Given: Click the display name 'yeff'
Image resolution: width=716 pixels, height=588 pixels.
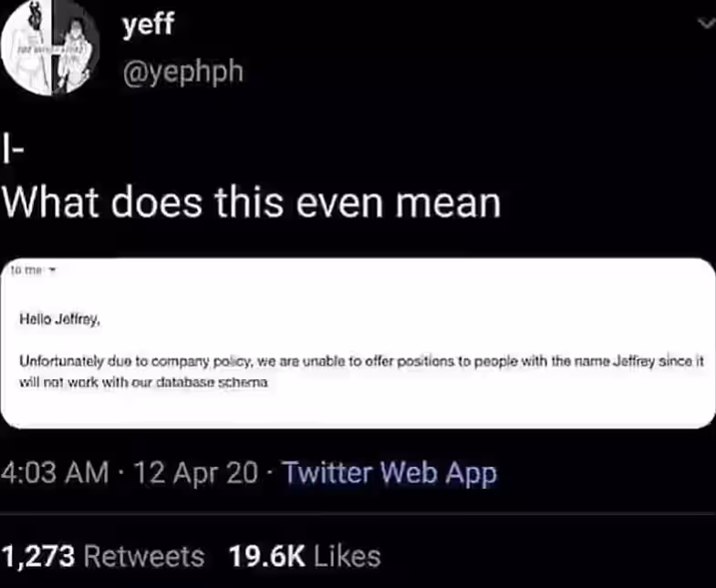Looking at the screenshot, I should click(x=148, y=24).
